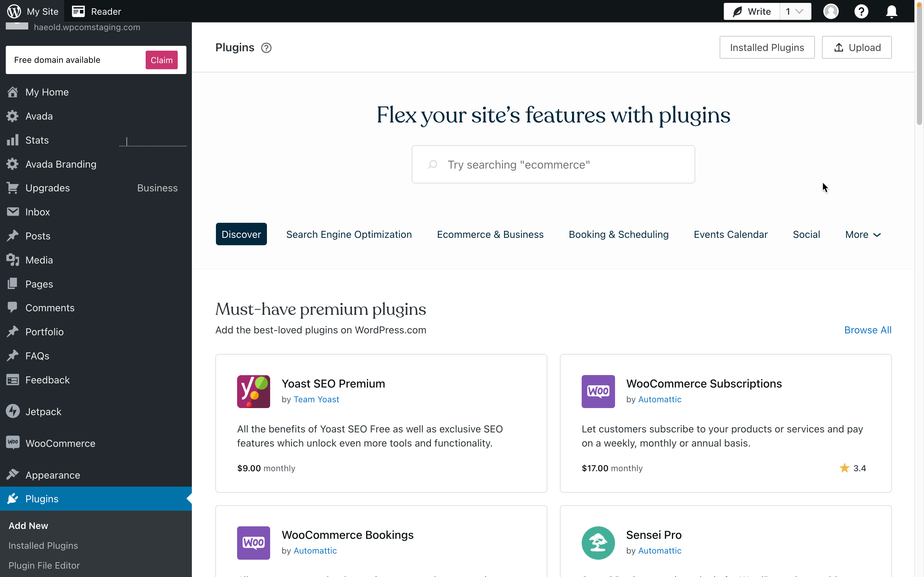Open the notifications bell icon
Image resolution: width=924 pixels, height=577 pixels.
pyautogui.click(x=891, y=12)
